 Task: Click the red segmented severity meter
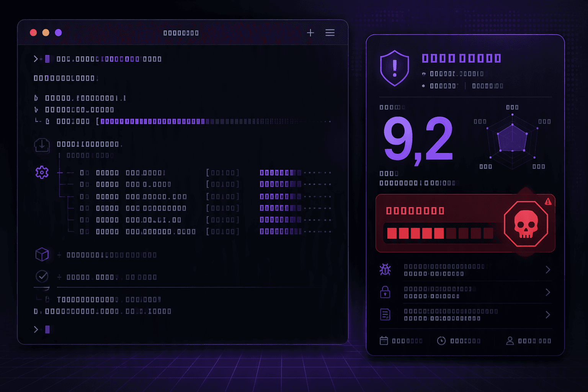point(440,233)
